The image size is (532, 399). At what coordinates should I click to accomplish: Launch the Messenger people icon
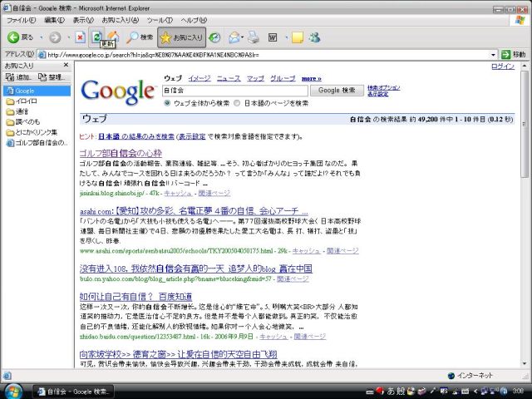coord(314,37)
